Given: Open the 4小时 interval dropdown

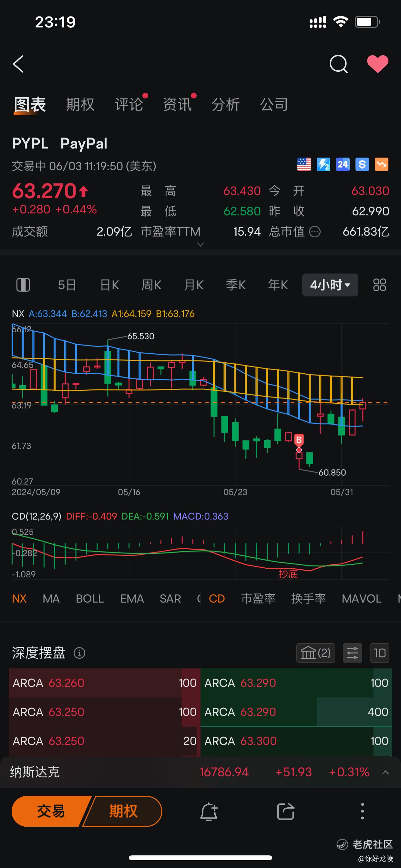Looking at the screenshot, I should pyautogui.click(x=330, y=285).
